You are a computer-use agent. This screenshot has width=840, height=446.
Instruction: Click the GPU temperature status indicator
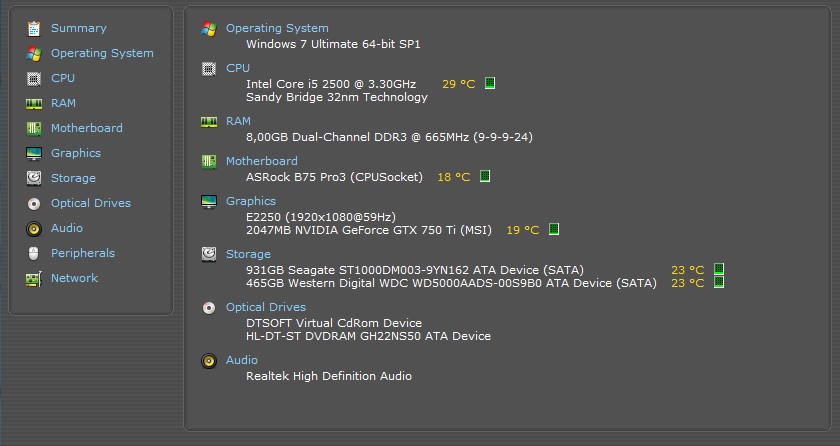coord(554,229)
